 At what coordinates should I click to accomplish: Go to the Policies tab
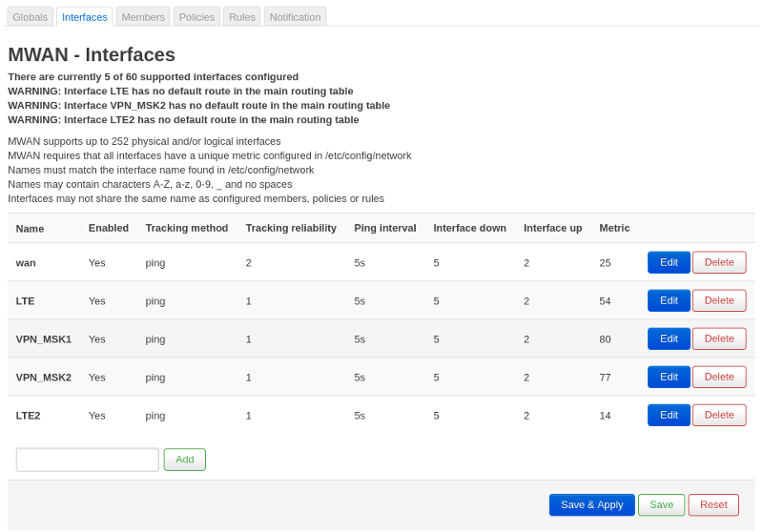tap(196, 17)
